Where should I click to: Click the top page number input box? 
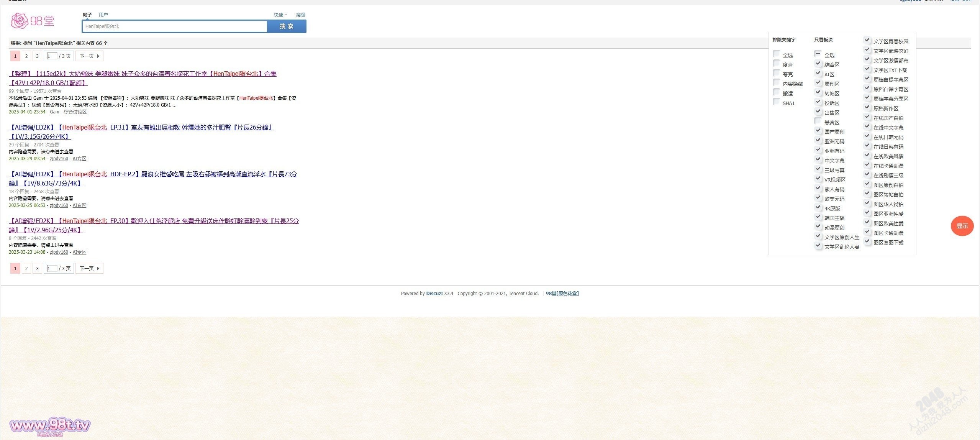pyautogui.click(x=52, y=56)
